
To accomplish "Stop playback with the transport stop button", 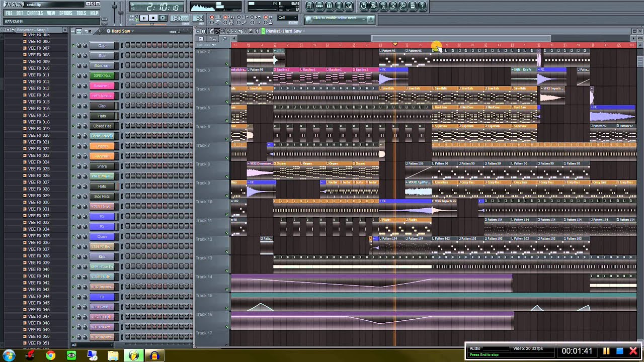I will (153, 18).
